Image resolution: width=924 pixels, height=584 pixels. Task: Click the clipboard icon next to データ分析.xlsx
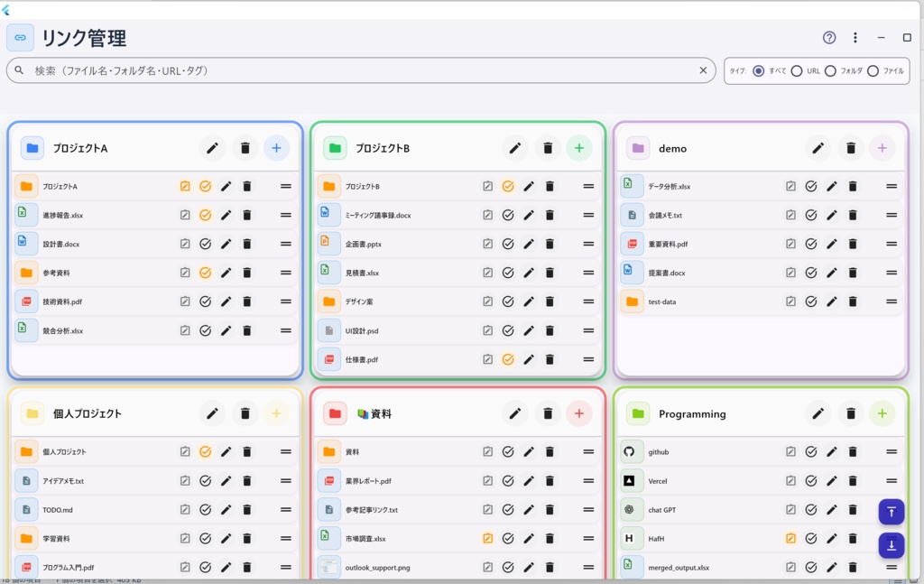click(790, 186)
